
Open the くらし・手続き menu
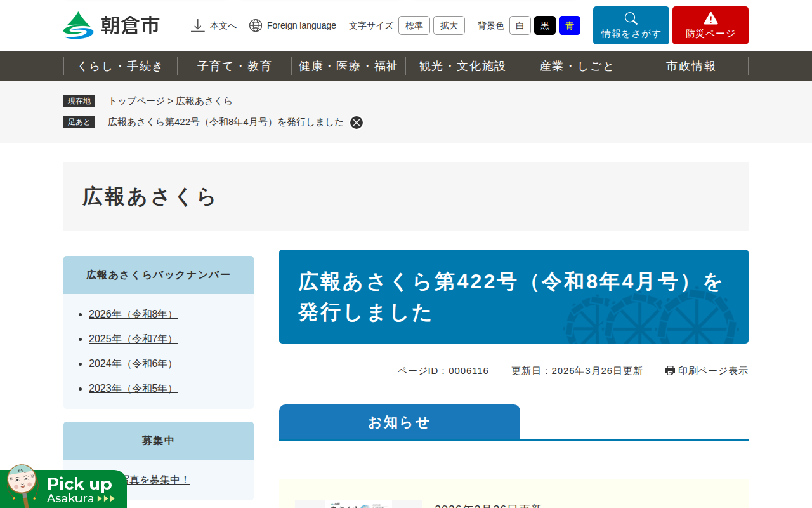point(121,66)
